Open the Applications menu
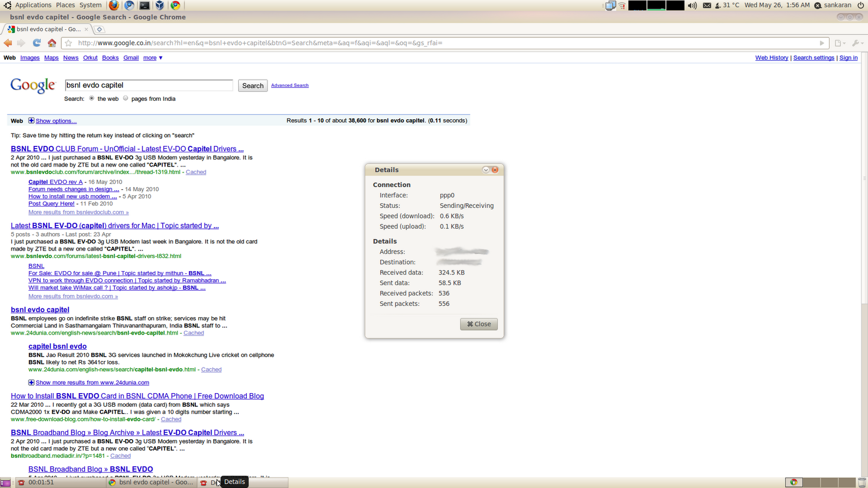868x488 pixels. 33,5
